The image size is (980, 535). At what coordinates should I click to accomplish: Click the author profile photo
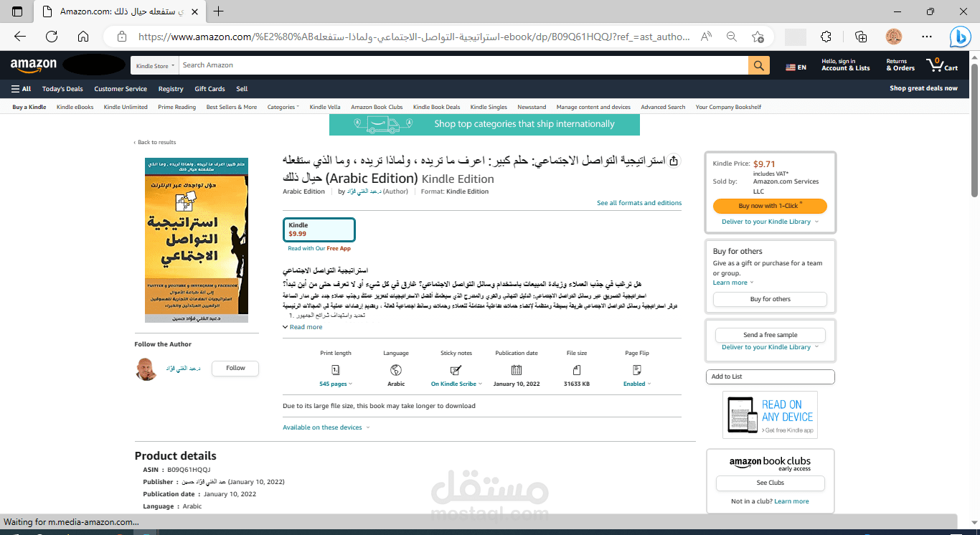click(x=146, y=369)
